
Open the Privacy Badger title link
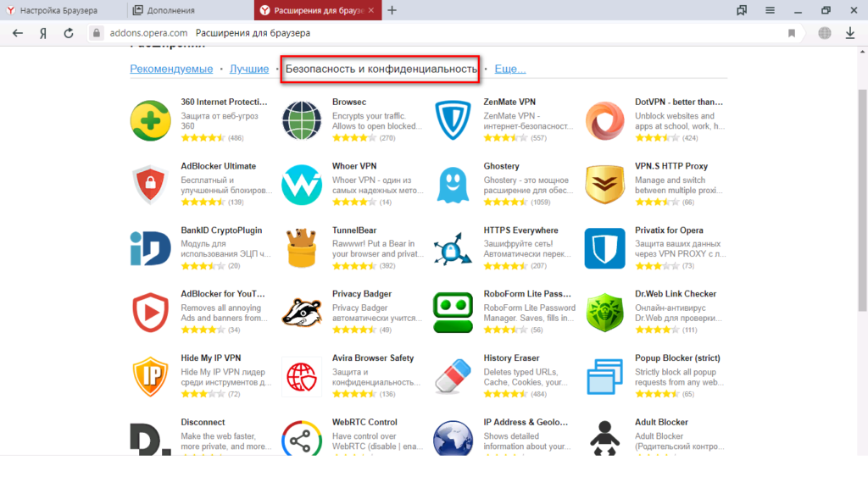click(x=361, y=294)
